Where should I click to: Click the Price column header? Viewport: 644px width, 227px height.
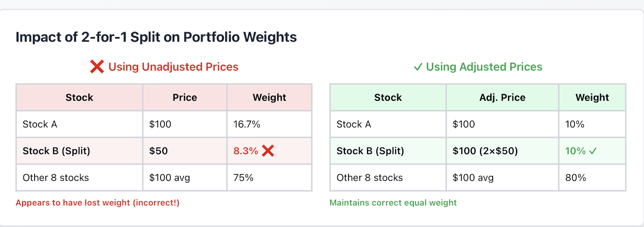pyautogui.click(x=185, y=98)
